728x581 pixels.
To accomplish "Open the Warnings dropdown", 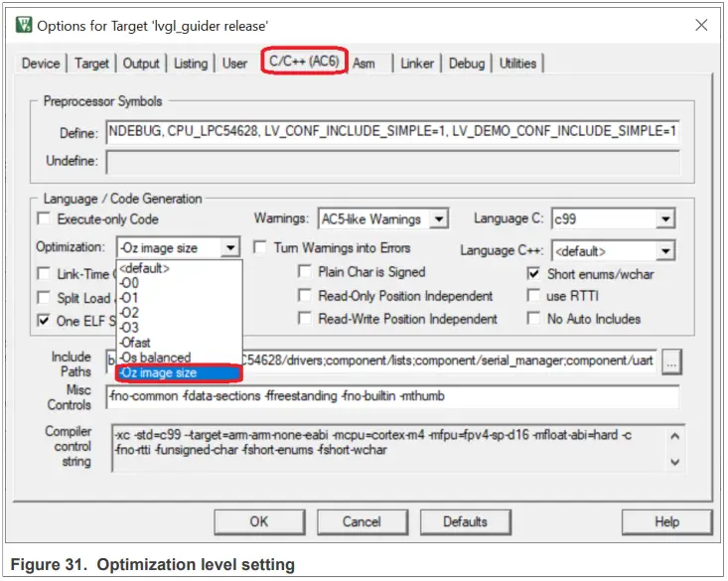I will coord(438,218).
